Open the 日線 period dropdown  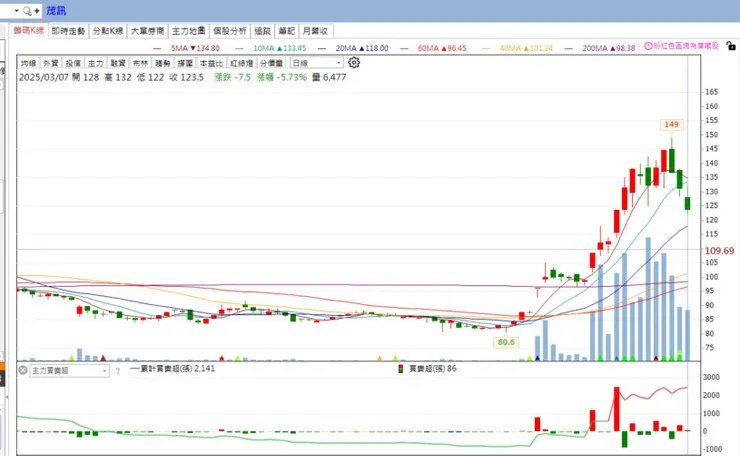pos(316,63)
